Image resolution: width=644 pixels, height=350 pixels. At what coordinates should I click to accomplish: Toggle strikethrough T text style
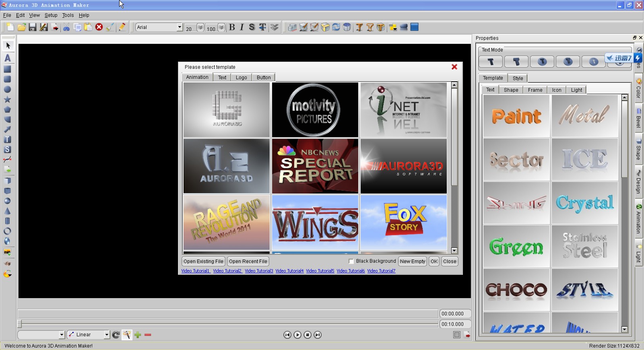point(262,27)
